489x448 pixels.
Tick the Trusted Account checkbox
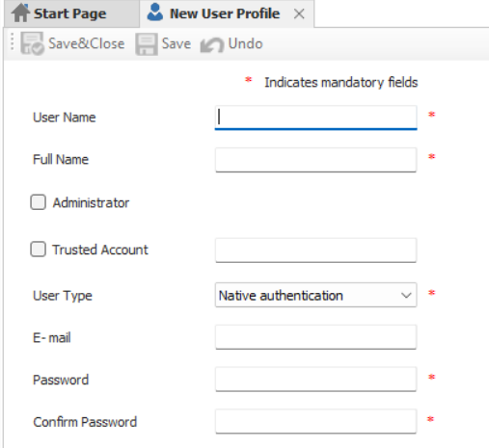[38, 250]
